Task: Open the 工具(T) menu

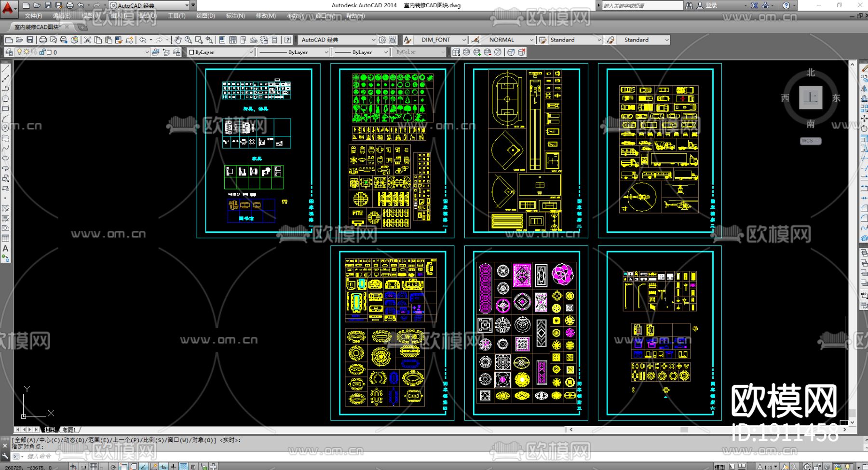Action: click(176, 16)
